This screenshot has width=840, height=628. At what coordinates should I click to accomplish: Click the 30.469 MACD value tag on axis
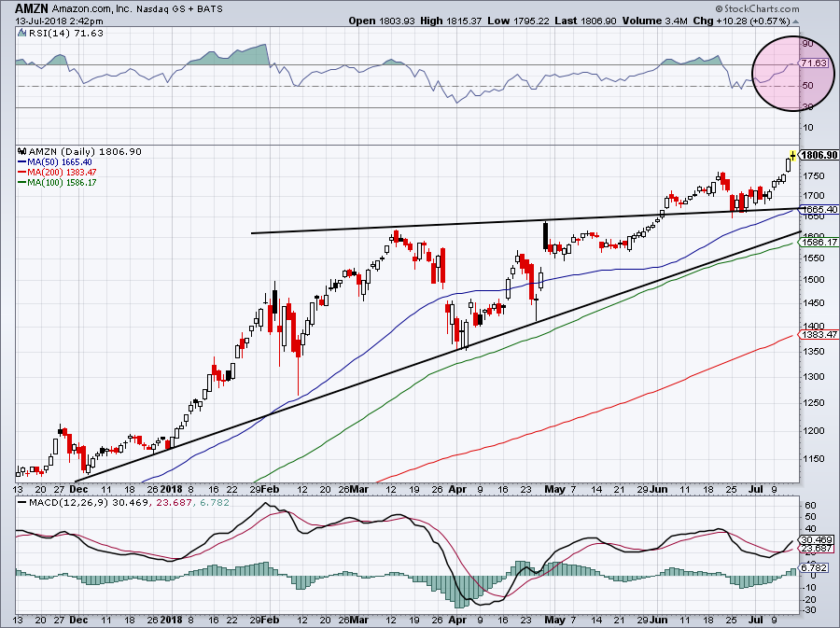point(817,540)
